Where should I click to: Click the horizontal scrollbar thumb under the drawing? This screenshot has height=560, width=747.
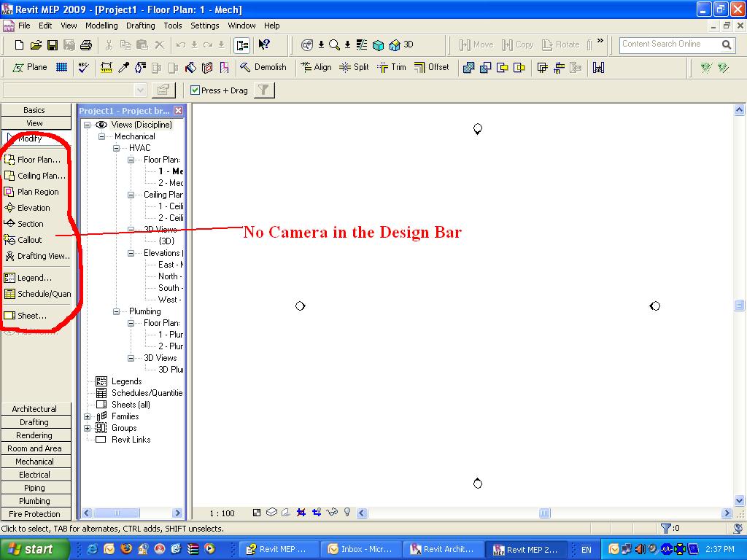click(x=544, y=513)
